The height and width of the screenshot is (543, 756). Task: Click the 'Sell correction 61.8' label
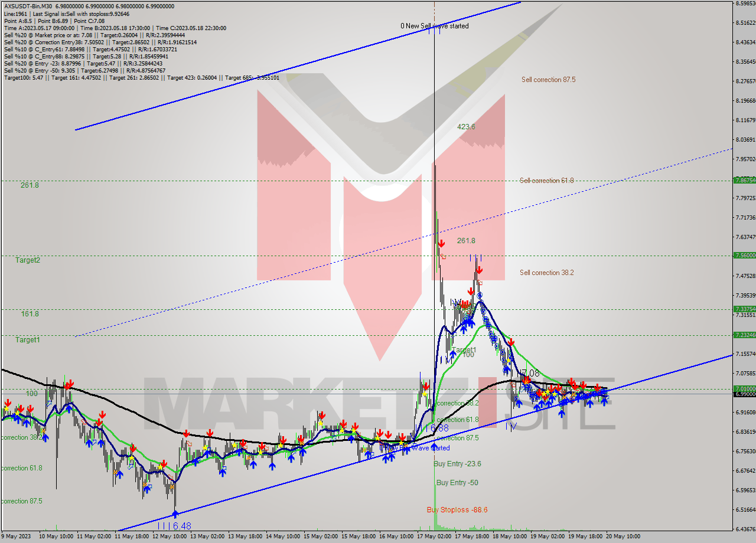(x=546, y=181)
